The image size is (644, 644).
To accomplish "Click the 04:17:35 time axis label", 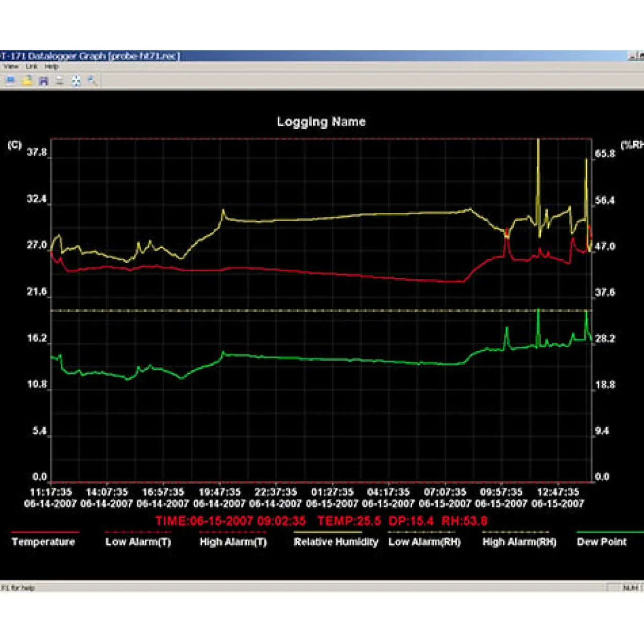I will [388, 492].
